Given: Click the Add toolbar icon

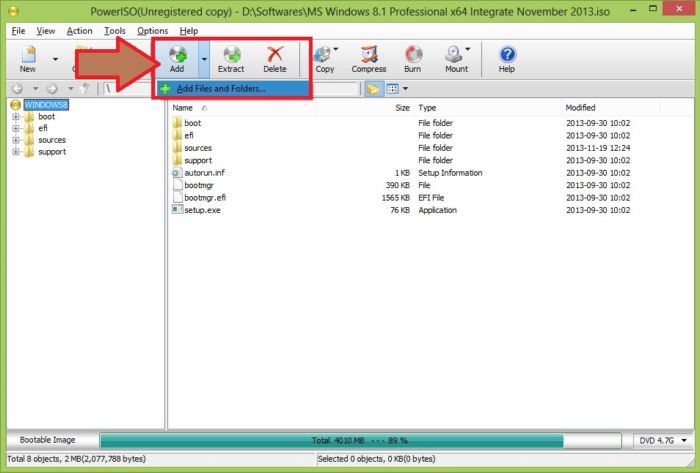Looking at the screenshot, I should pyautogui.click(x=177, y=59).
